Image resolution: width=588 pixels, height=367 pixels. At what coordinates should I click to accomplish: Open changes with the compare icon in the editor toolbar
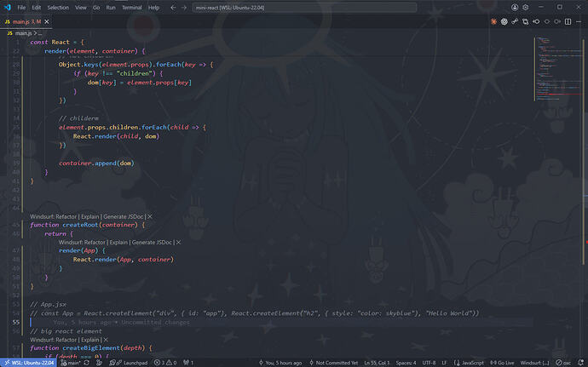pyautogui.click(x=526, y=22)
